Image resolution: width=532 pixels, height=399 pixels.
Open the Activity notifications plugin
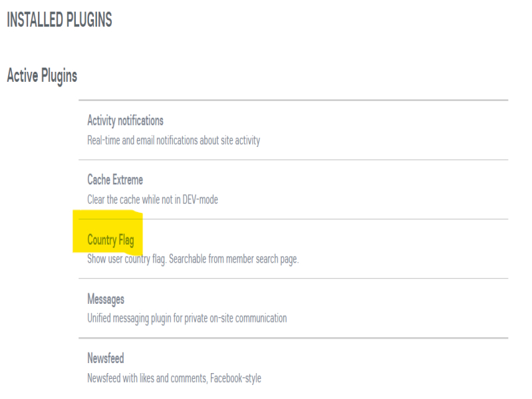[125, 121]
